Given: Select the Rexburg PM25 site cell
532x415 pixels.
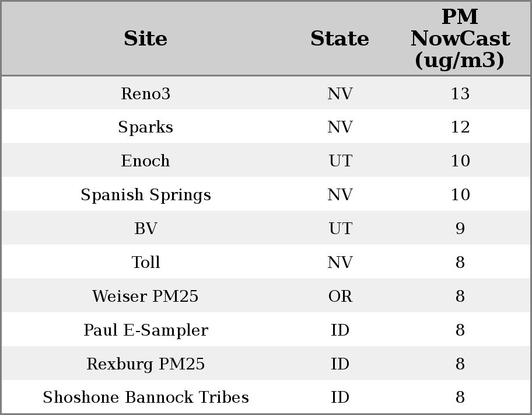Looking at the screenshot, I should point(146,364).
